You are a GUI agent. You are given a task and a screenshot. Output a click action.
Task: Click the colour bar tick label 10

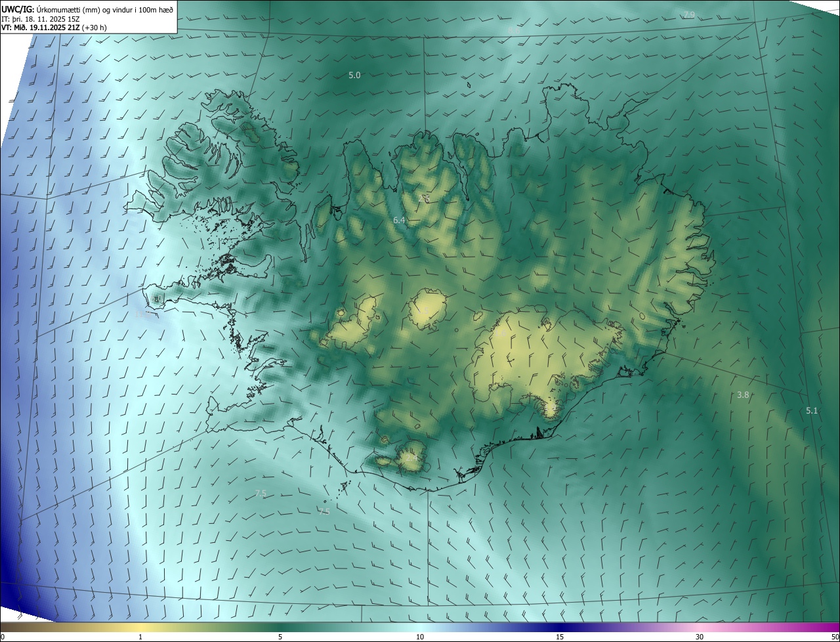420,637
